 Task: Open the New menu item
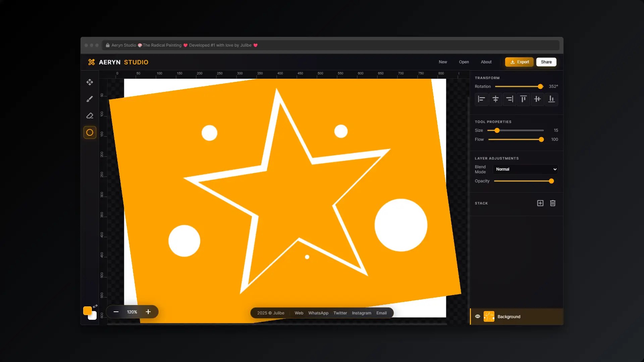(443, 62)
